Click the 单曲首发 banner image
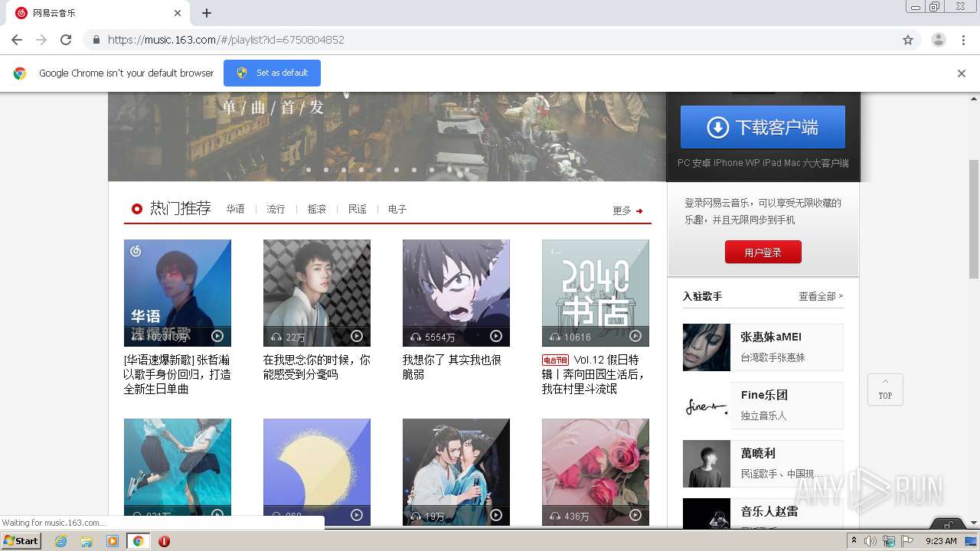The height and width of the screenshot is (551, 980). click(x=387, y=136)
